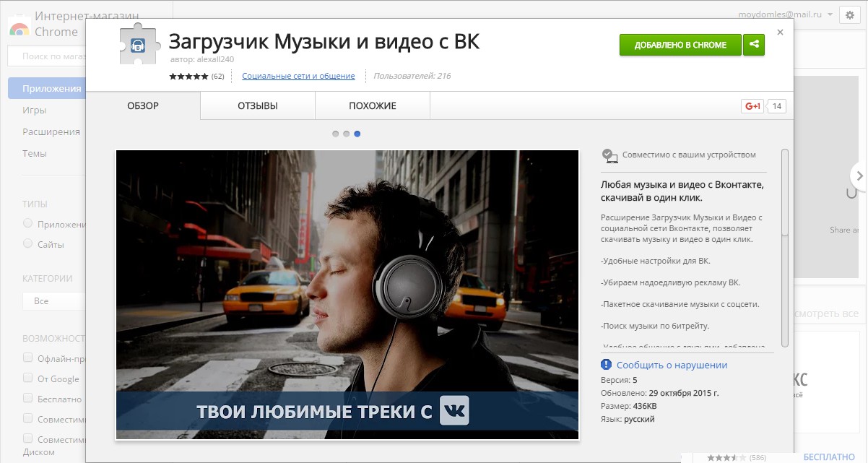868x463 pixels.
Task: Select Игры in the sidebar
Action: [x=35, y=110]
